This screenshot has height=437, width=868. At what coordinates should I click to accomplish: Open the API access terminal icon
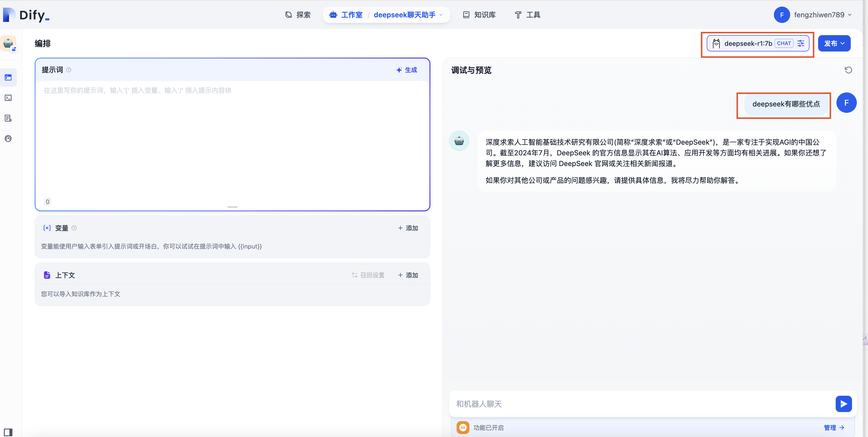coord(8,98)
